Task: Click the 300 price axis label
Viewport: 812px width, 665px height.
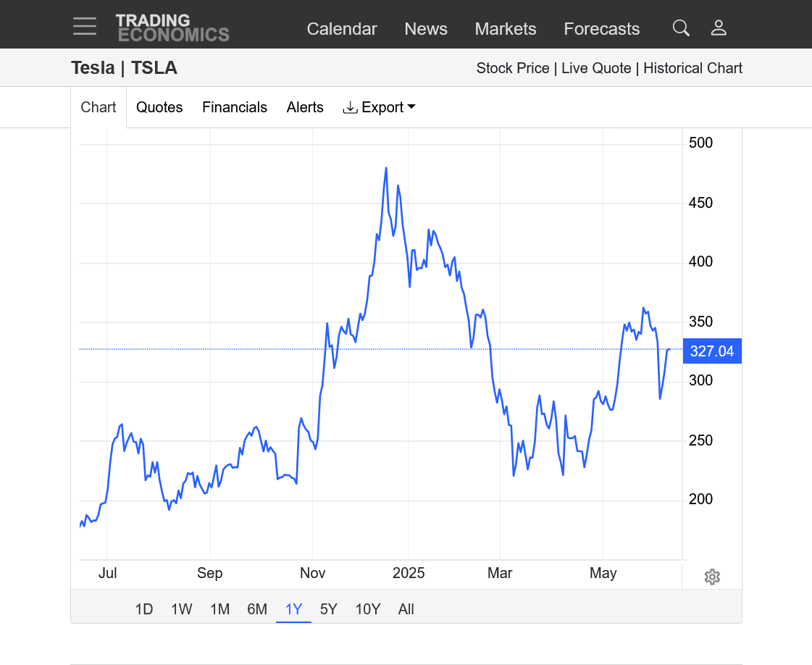Action: point(700,380)
